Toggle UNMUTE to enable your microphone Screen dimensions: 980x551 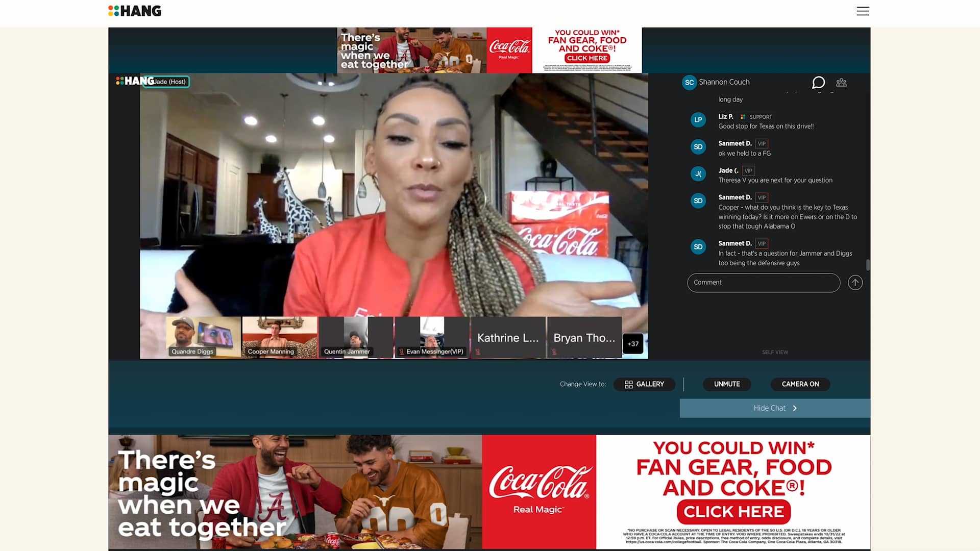727,384
